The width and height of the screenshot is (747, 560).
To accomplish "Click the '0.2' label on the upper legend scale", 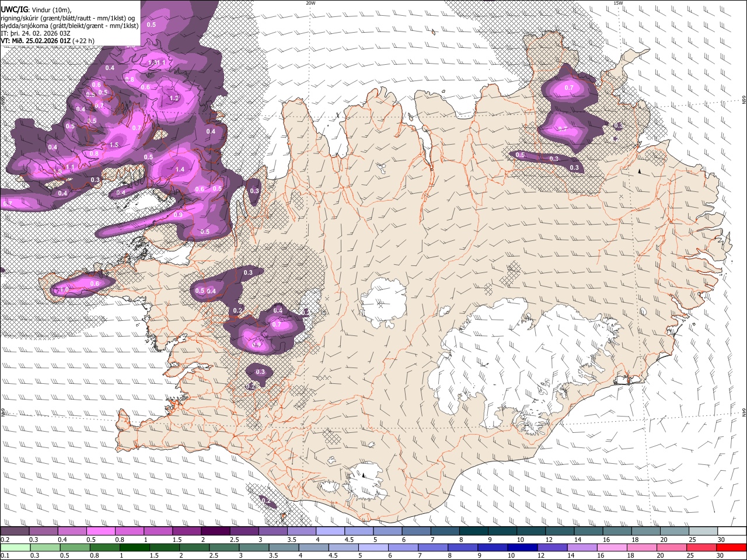I will pyautogui.click(x=5, y=540).
